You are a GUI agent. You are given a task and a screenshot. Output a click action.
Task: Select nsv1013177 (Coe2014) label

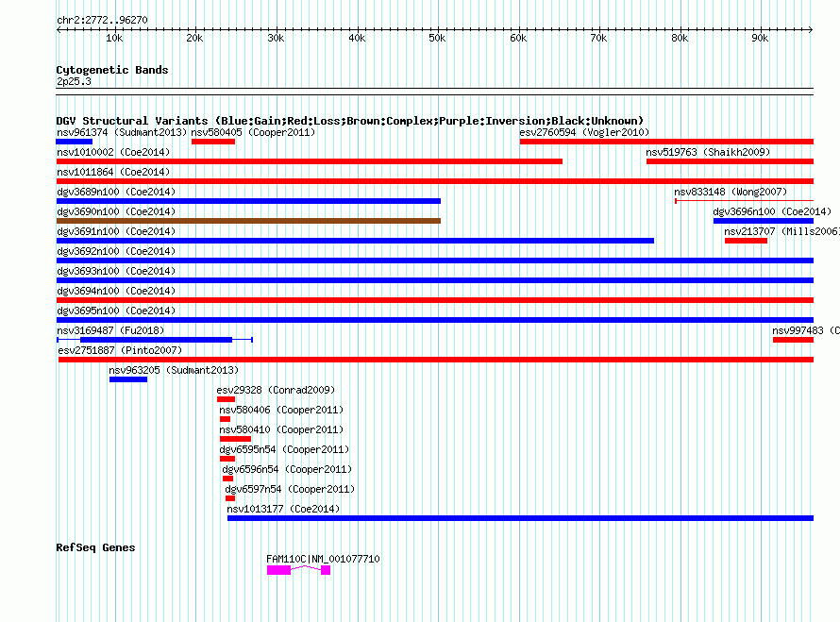(x=283, y=509)
